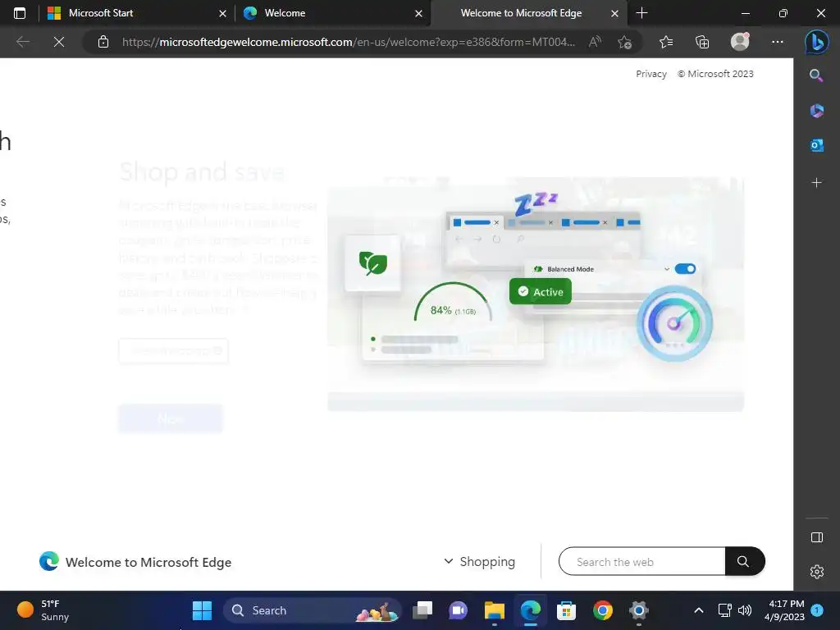The image size is (840, 630).
Task: Open Outlook in the sidebar
Action: point(816,145)
